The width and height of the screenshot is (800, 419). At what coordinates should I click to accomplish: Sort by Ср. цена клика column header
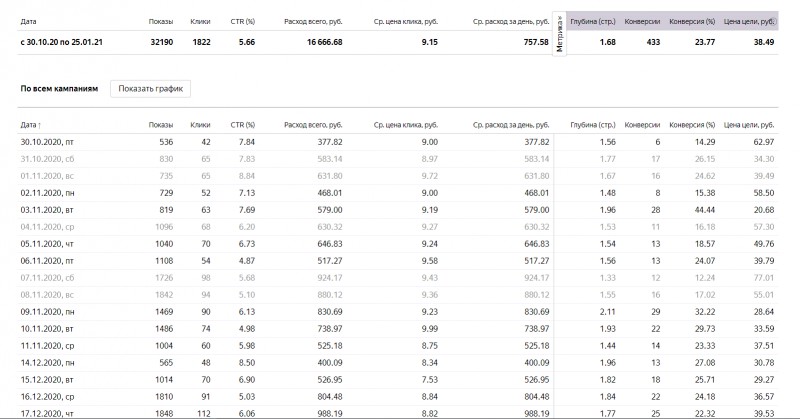point(406,125)
